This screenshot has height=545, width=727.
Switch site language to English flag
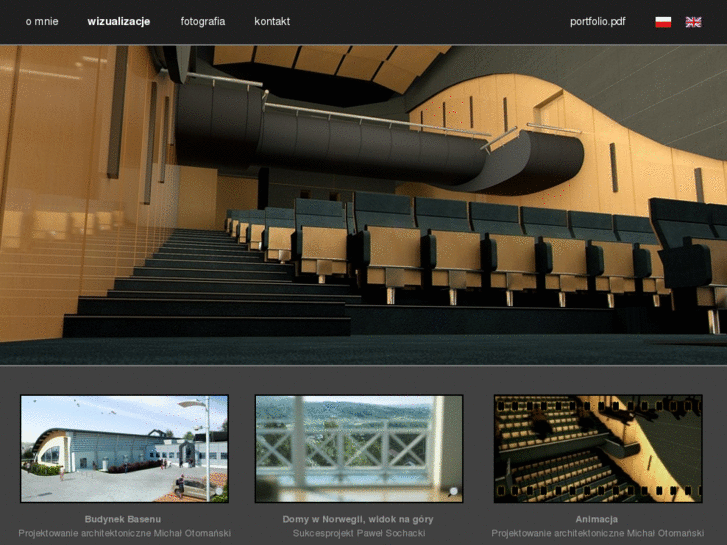click(x=693, y=22)
